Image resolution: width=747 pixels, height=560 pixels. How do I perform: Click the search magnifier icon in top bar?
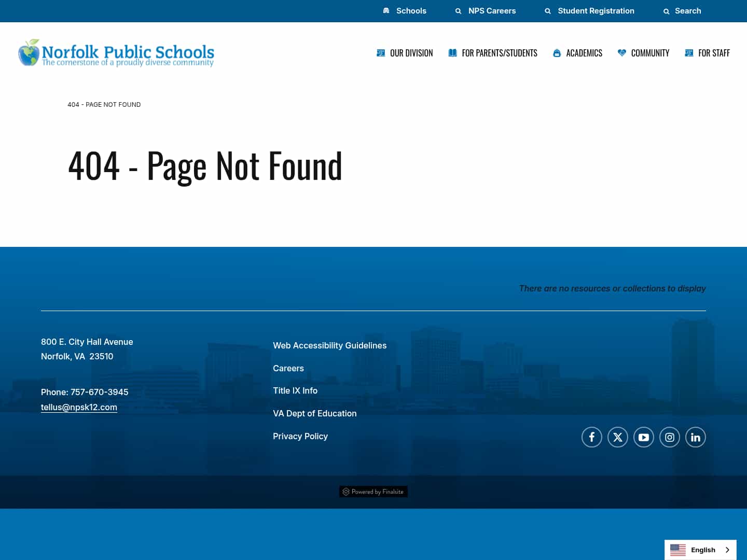coord(666,11)
